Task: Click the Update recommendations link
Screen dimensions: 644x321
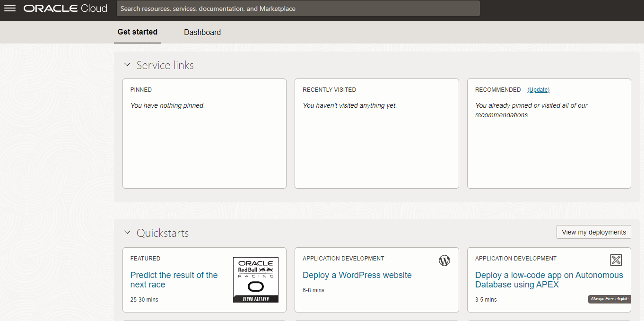Action: click(539, 90)
